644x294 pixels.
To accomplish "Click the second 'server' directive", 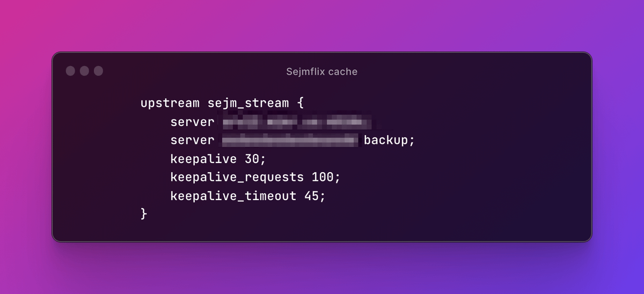I will [x=193, y=141].
